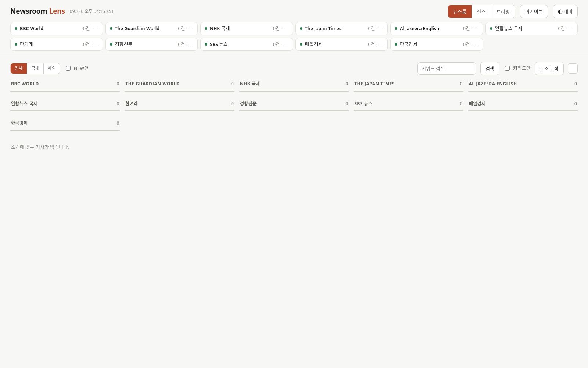Click the Newsroom Lens logo title
This screenshot has width=588, height=368.
[37, 11]
